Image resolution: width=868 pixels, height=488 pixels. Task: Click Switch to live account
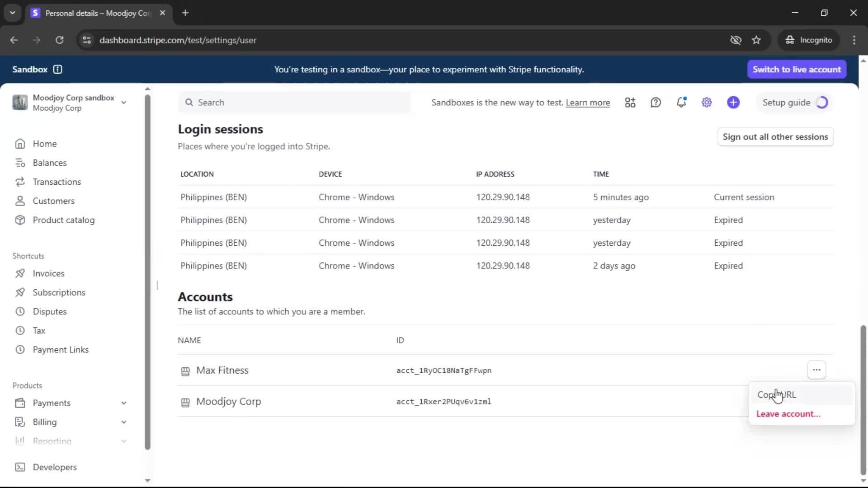pos(797,69)
